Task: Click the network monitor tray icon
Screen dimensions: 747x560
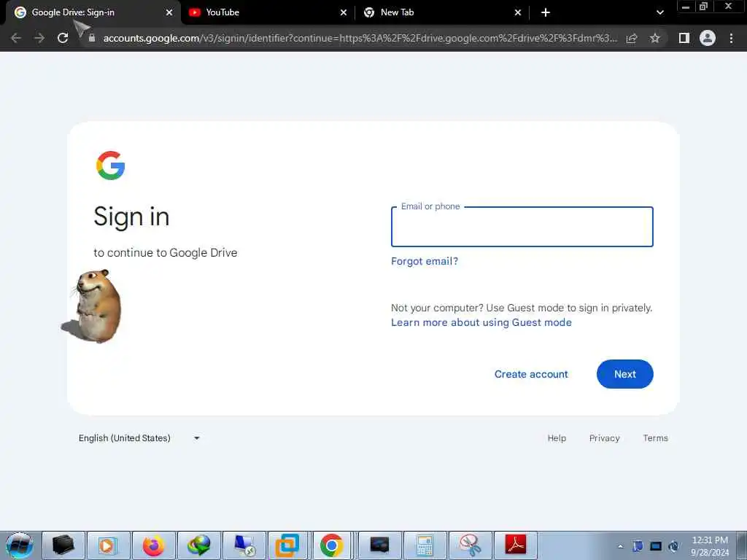Action: point(656,546)
